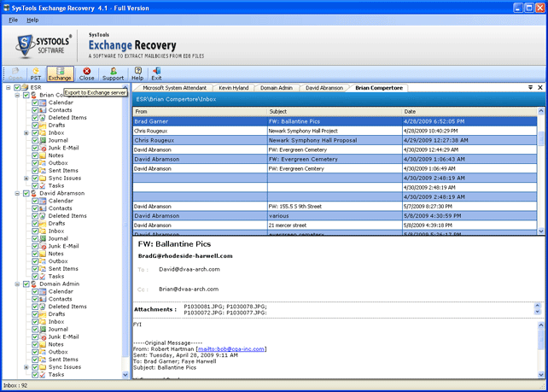This screenshot has width=548, height=392.
Task: Select the '21 mercer street' email row
Action: pos(335,225)
